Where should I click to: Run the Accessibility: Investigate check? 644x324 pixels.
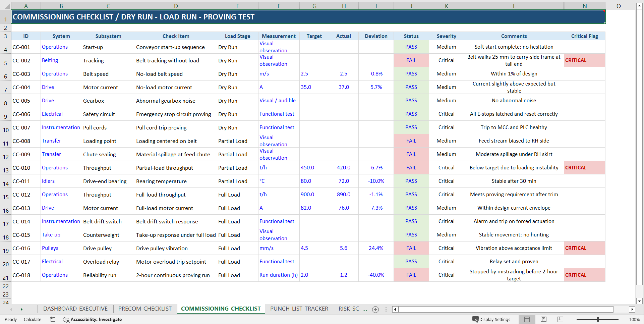[92, 319]
